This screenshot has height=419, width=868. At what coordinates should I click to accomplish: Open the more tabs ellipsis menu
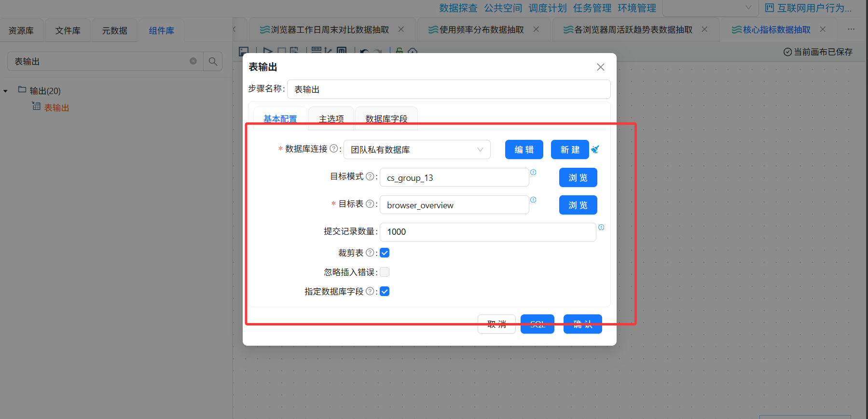851,29
